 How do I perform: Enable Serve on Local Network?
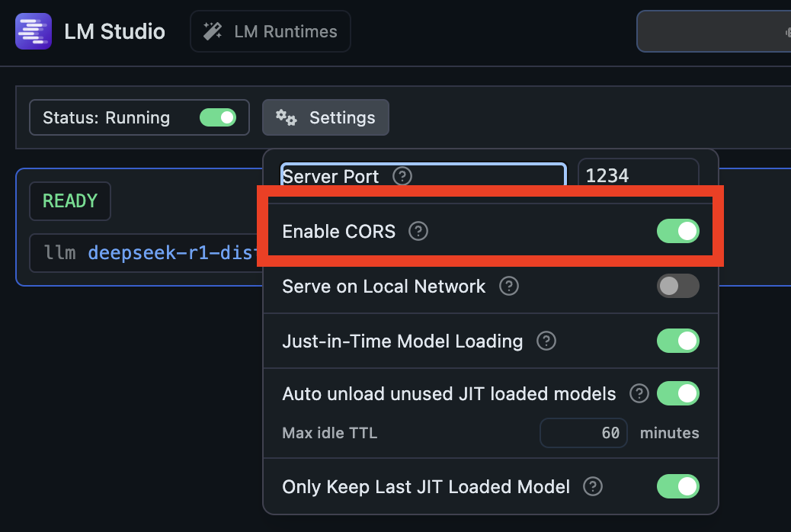pos(677,286)
